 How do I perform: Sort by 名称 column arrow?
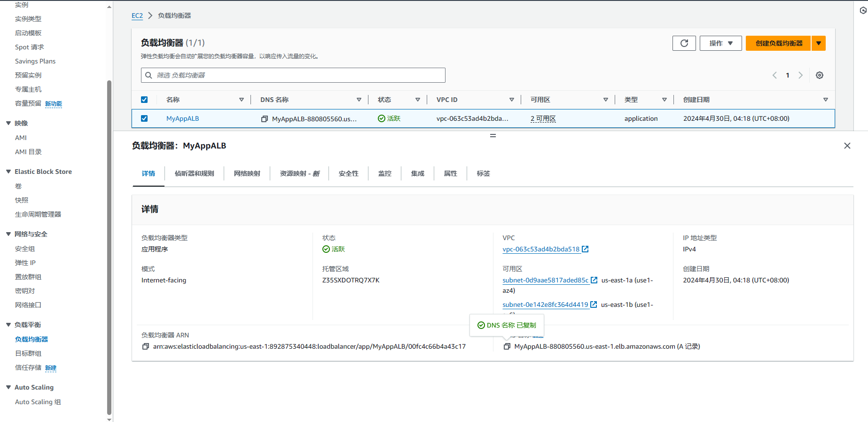(242, 100)
